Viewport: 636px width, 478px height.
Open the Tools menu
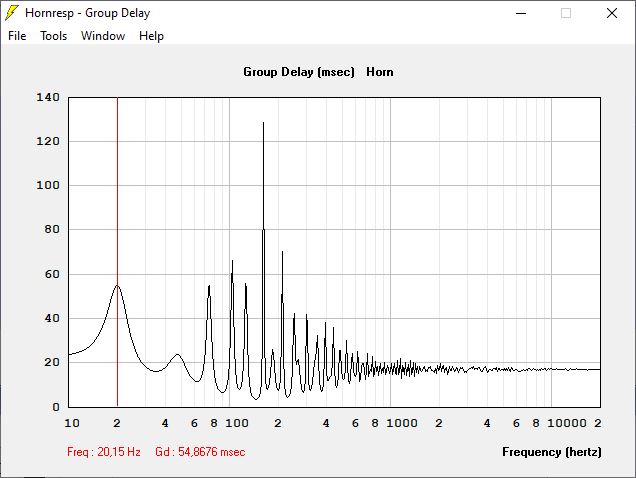coord(53,36)
